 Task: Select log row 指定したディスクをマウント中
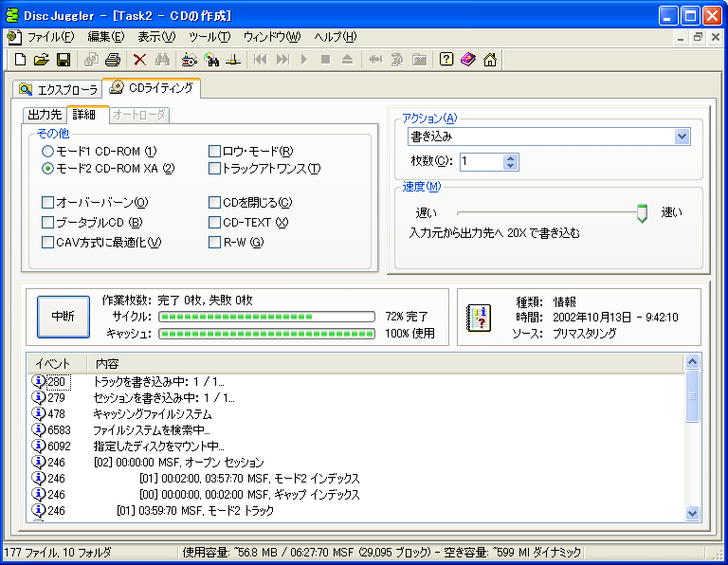click(355, 447)
